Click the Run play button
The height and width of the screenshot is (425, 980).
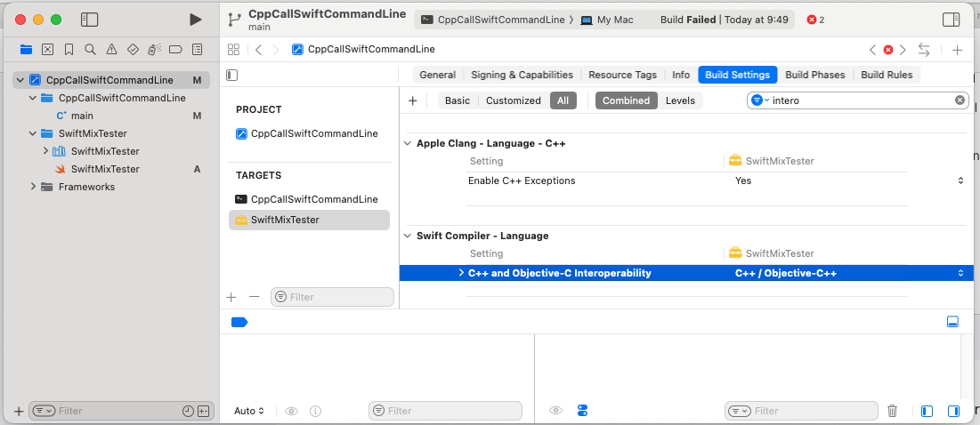196,20
